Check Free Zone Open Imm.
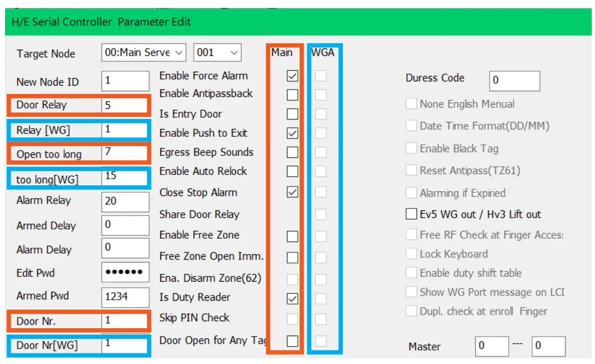The height and width of the screenshot is (364, 595). point(292,257)
